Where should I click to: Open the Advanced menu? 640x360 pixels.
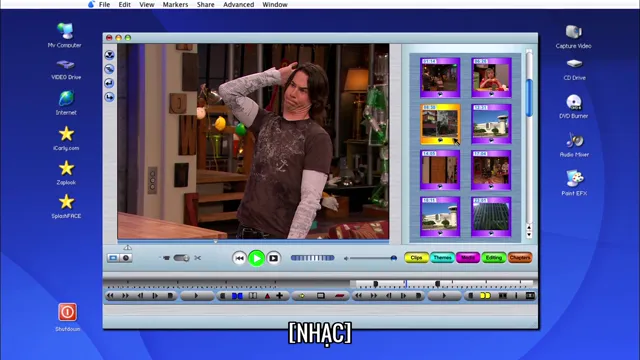(x=238, y=4)
